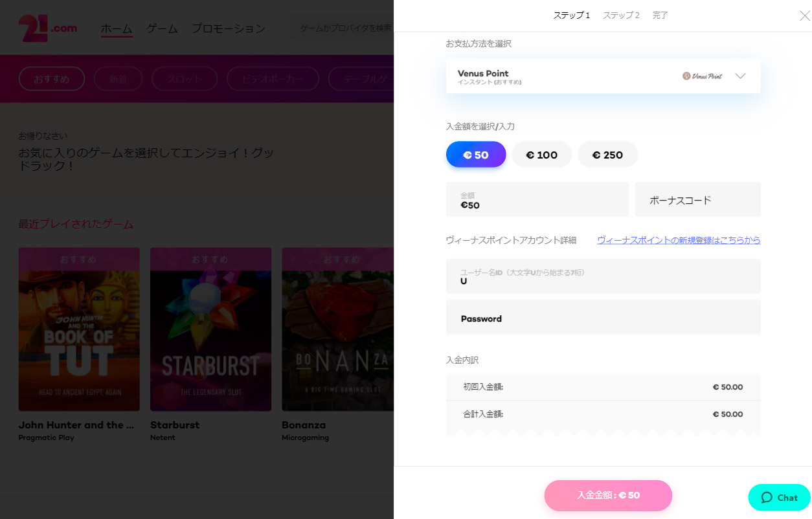Viewport: 812px width, 519px height.
Task: Select the スロット category pill
Action: [185, 79]
